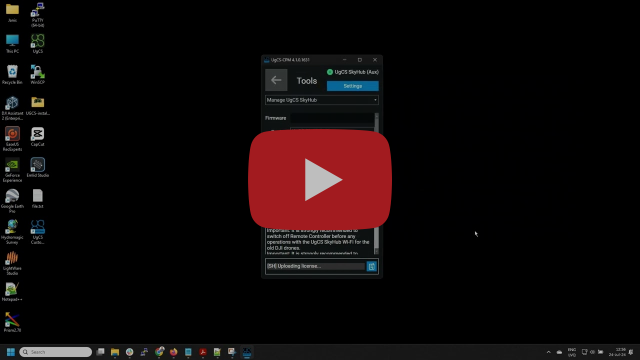Close the UgCS-CPM window
Viewport: 640px width, 360px height.
point(375,60)
